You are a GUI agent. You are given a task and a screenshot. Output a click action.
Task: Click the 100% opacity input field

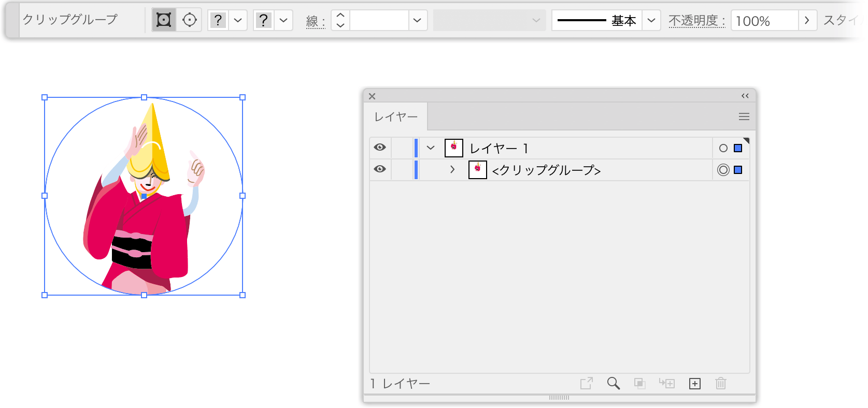coord(764,20)
